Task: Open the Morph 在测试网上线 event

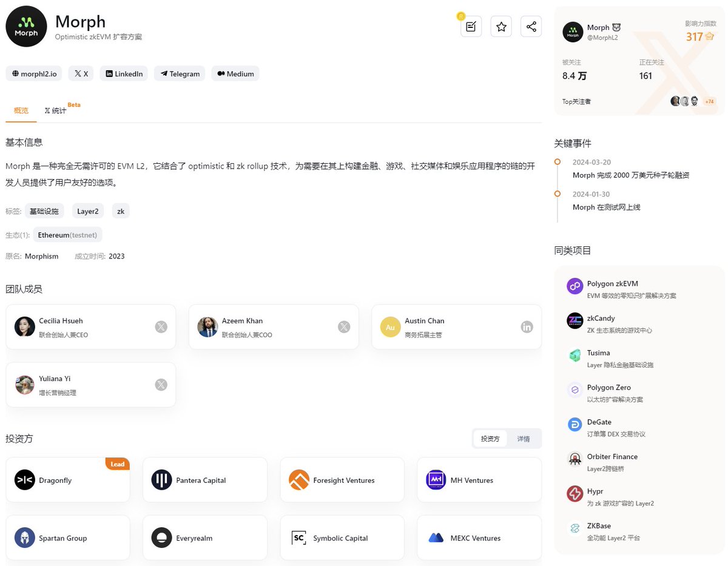Action: (x=607, y=207)
